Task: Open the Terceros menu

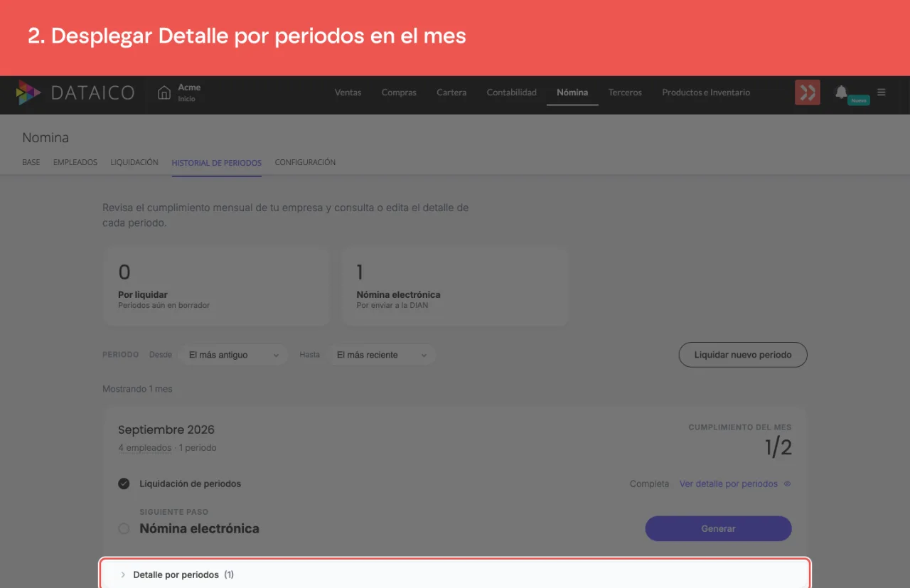Action: point(625,92)
